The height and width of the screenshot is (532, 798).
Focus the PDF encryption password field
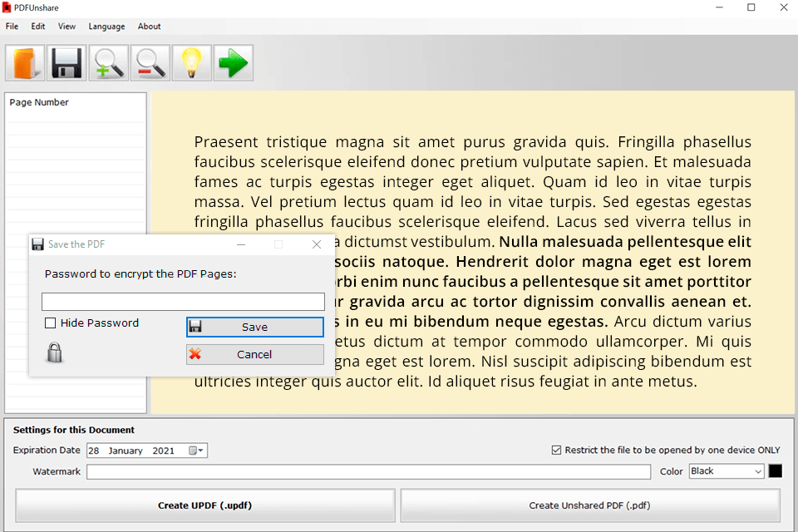[183, 302]
